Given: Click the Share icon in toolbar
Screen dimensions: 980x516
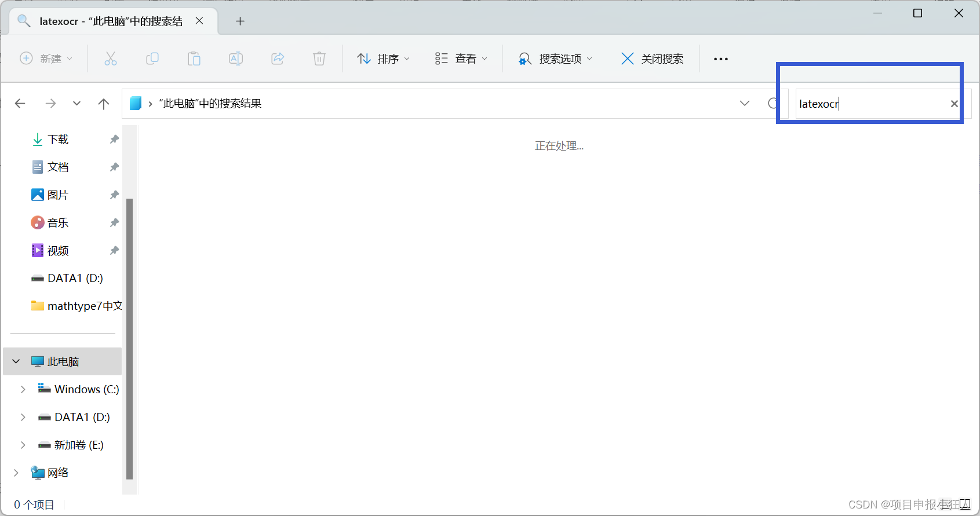Looking at the screenshot, I should (x=278, y=58).
